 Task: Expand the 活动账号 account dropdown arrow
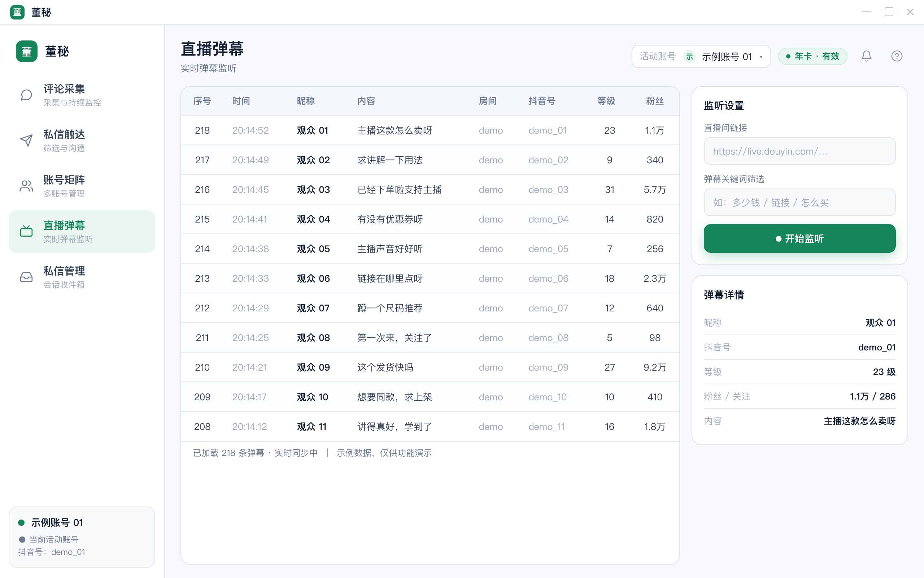tap(761, 57)
